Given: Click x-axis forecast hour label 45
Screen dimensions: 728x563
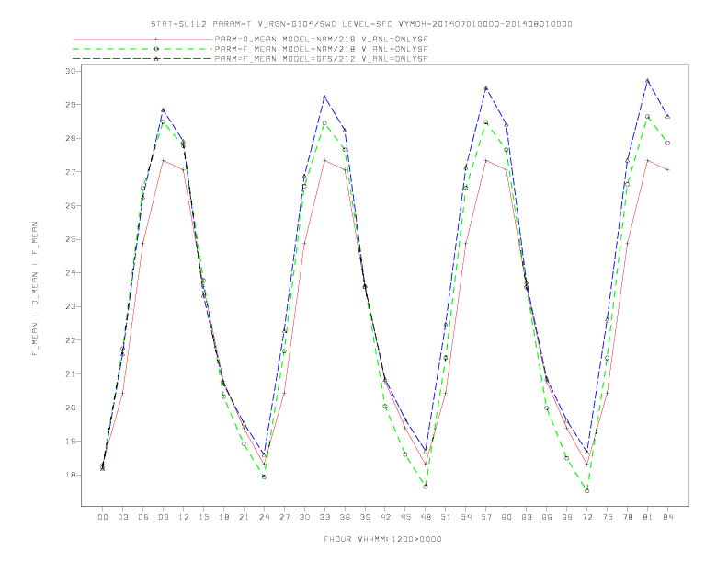Looking at the screenshot, I should (x=405, y=517).
